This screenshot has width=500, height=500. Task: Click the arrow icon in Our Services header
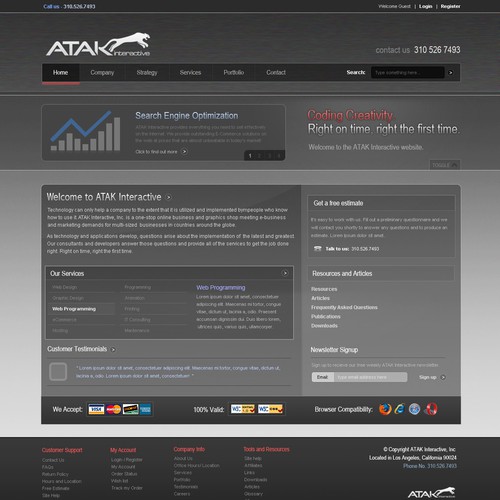click(285, 273)
